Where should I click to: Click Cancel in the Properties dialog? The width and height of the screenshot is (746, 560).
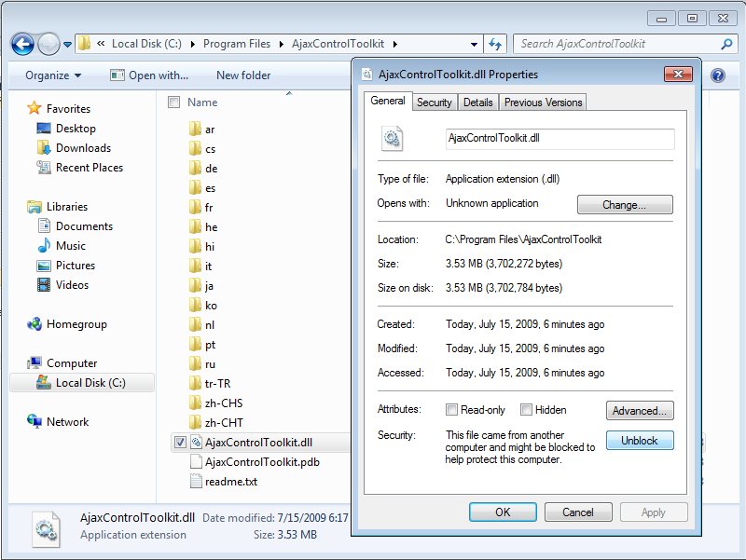[x=578, y=512]
